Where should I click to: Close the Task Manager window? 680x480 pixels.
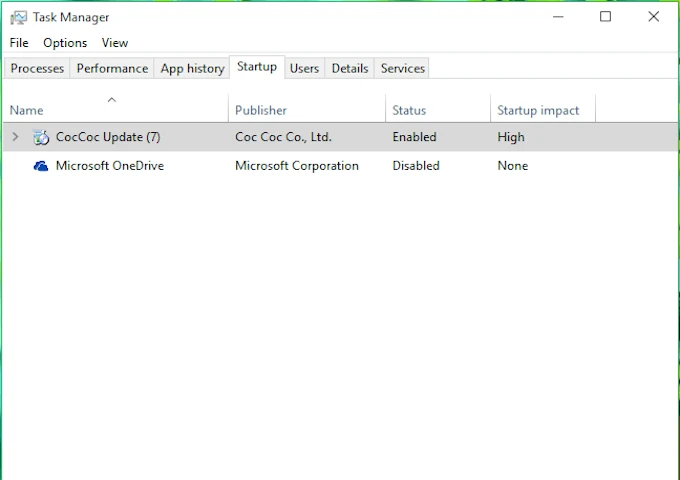tap(654, 17)
